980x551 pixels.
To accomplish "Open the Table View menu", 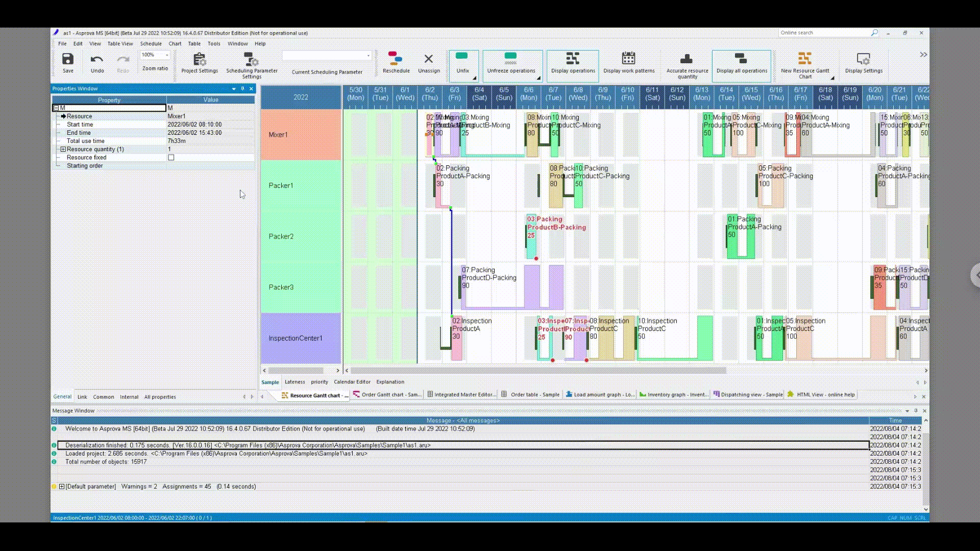I will (x=120, y=44).
